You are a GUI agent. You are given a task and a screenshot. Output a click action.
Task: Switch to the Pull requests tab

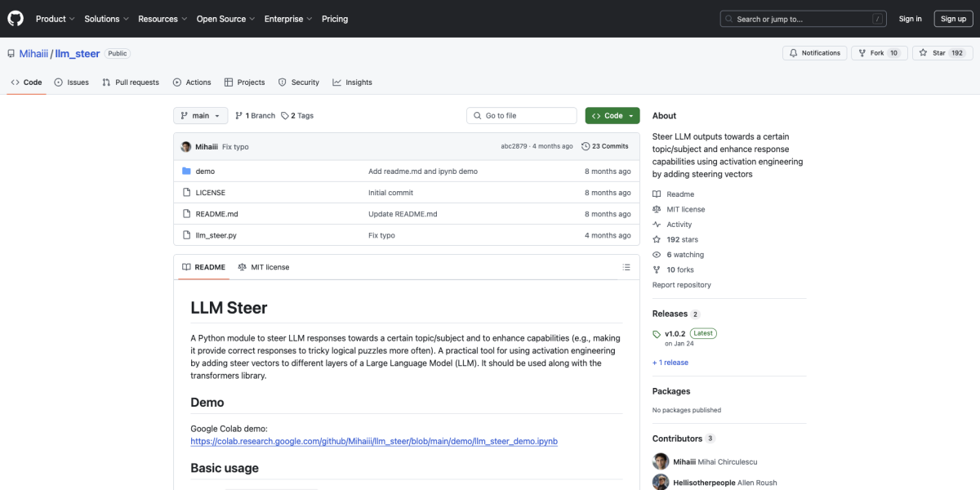131,82
